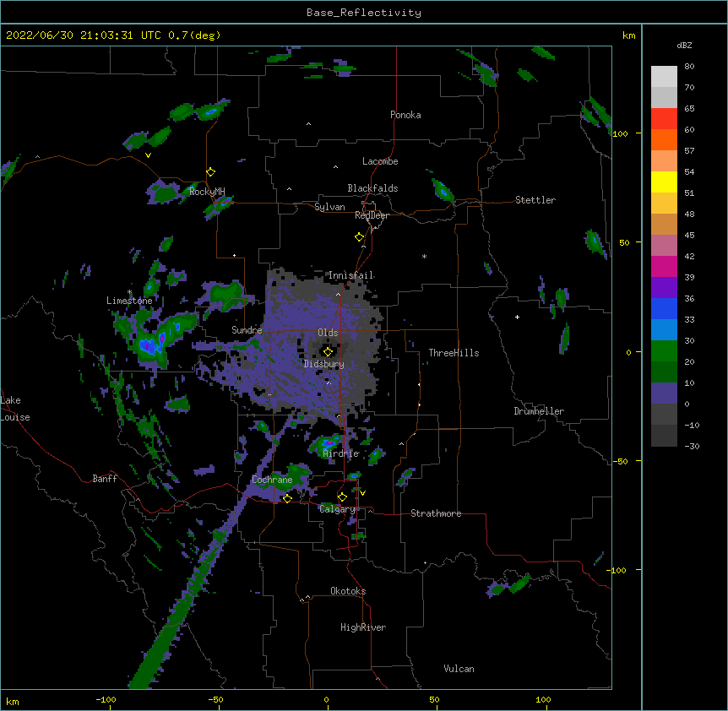The width and height of the screenshot is (728, 711).
Task: Click the dBZ legend heading
Action: [x=684, y=46]
